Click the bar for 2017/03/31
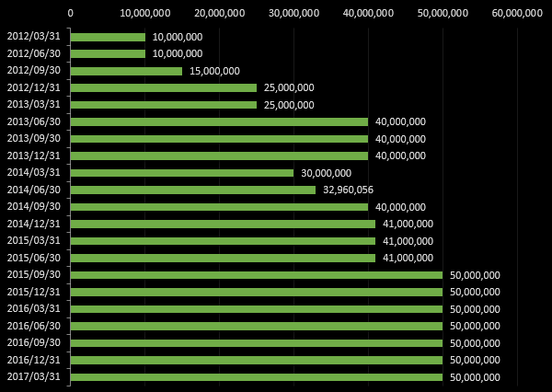552x392 pixels. (x=257, y=377)
